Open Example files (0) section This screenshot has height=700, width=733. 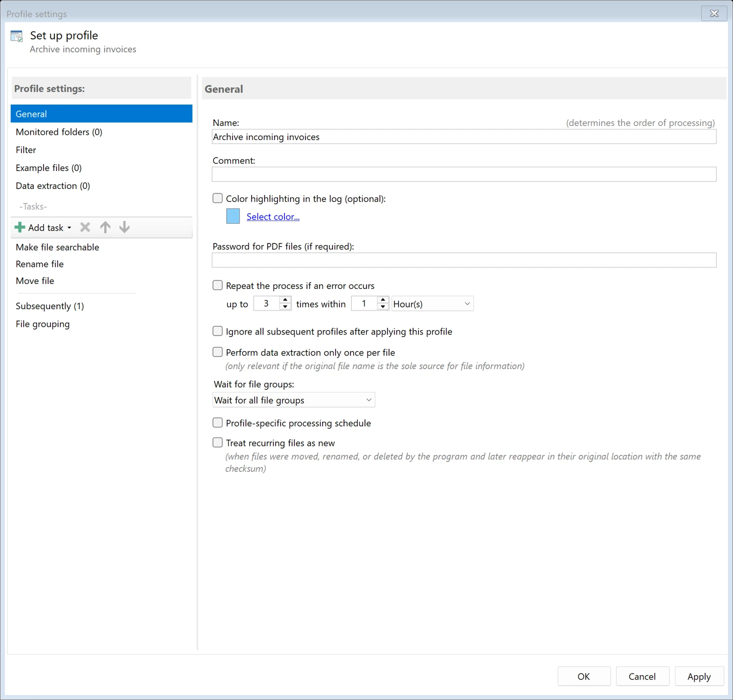tap(101, 168)
